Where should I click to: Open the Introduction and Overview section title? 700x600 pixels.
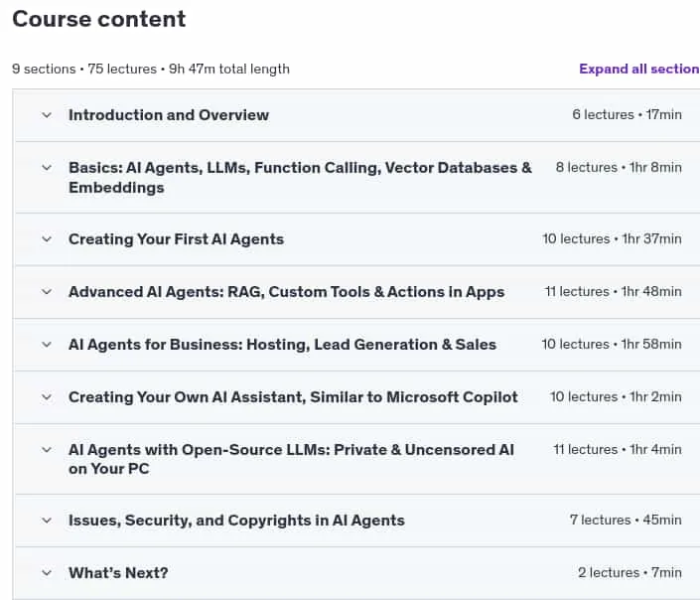coord(169,115)
